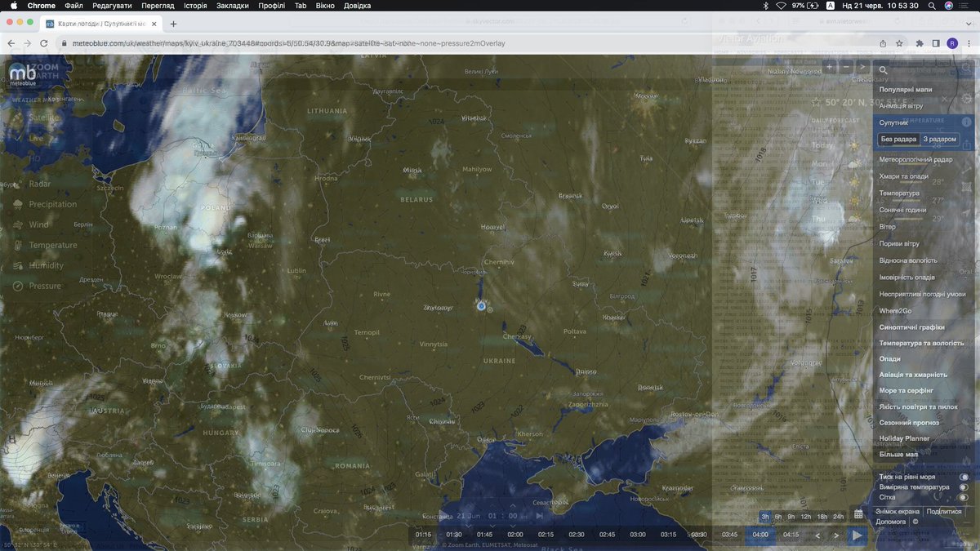Open the Профілі menu
This screenshot has height=551, width=980.
tap(271, 5)
